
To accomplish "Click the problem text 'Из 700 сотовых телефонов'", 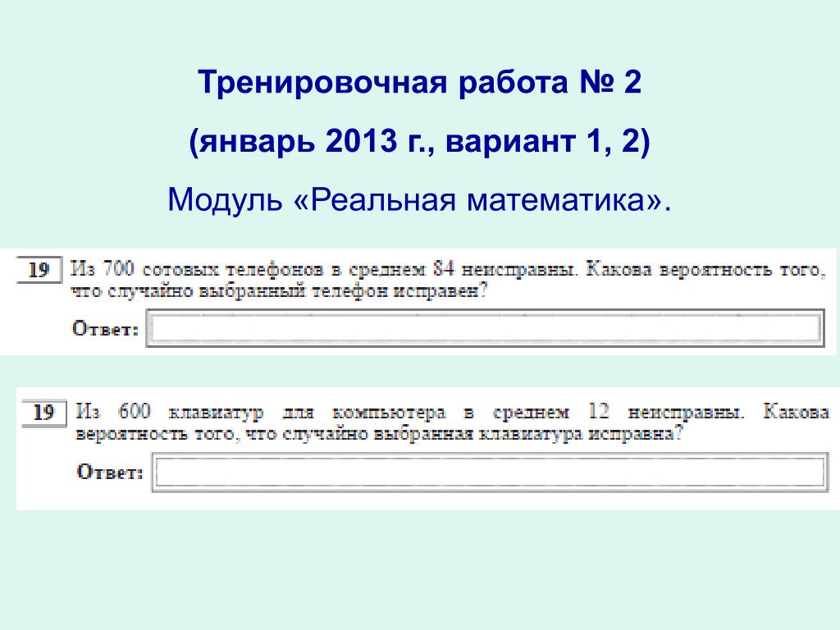I will [x=197, y=268].
